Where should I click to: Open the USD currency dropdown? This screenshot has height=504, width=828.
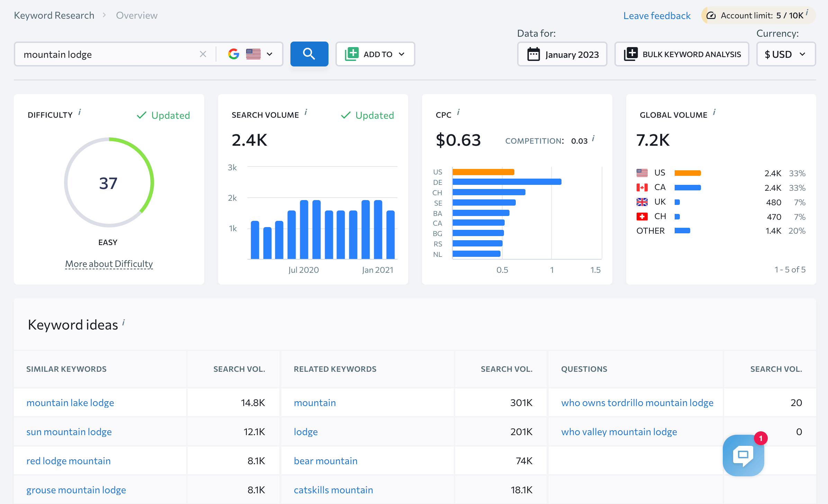pos(786,54)
